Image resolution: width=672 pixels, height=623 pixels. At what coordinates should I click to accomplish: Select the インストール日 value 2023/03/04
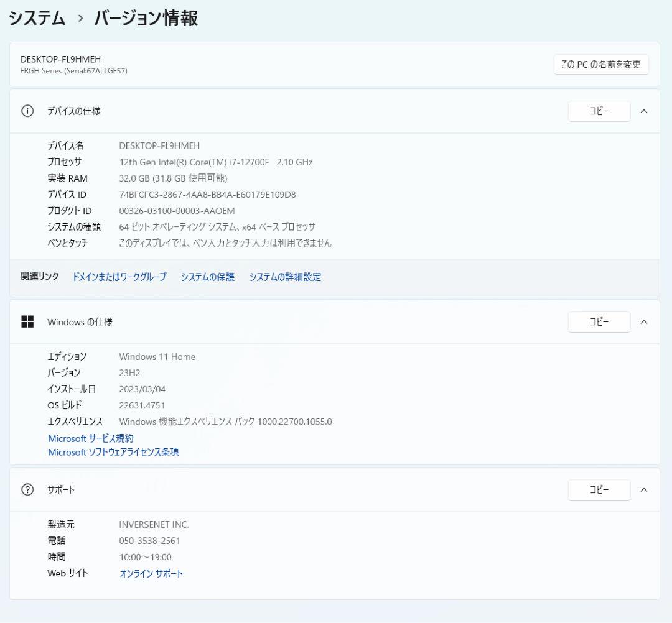click(142, 389)
